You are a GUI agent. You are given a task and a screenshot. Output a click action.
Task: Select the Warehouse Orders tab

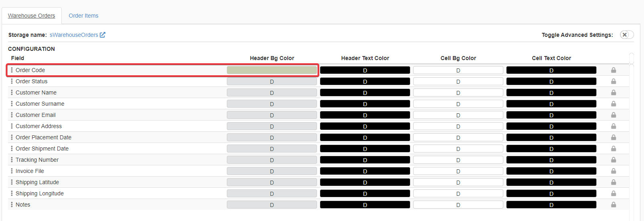32,16
